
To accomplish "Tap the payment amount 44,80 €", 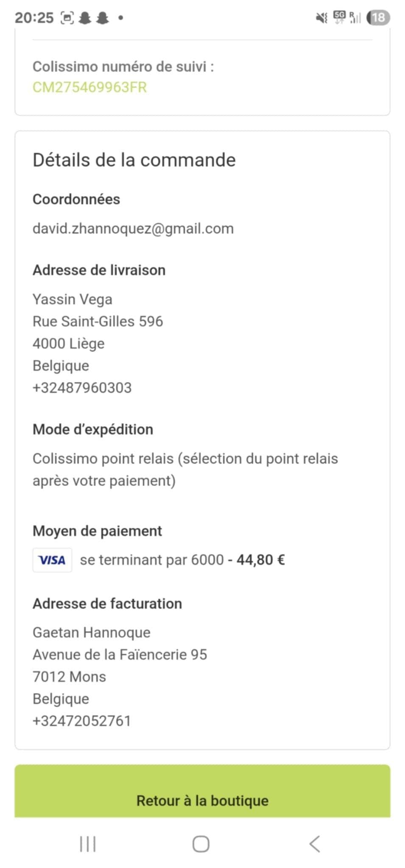I will [x=260, y=560].
